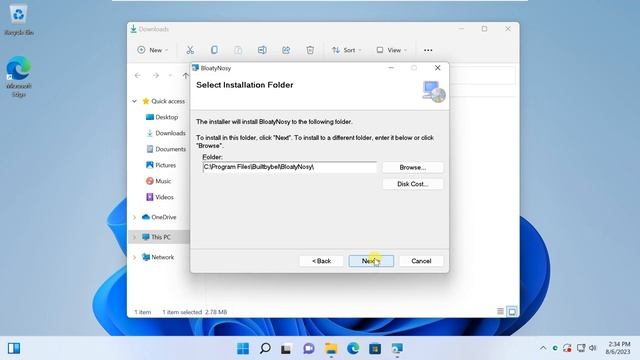Click the network tray icon
The height and width of the screenshot is (360, 640).
(581, 348)
